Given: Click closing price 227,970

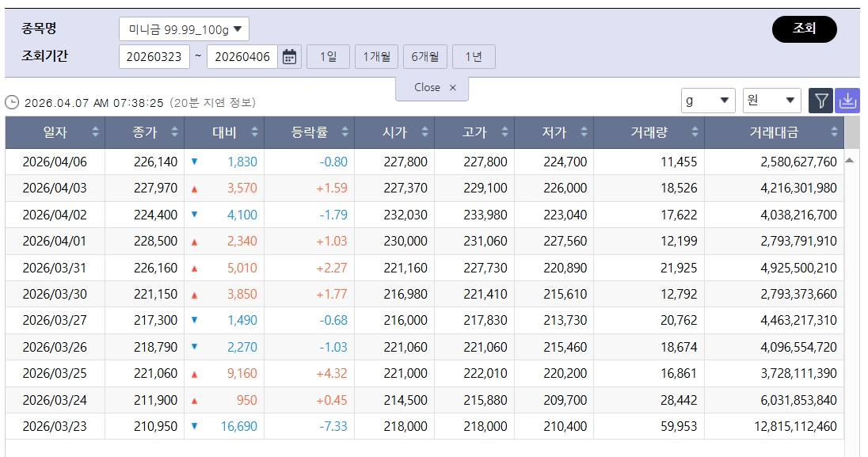Looking at the screenshot, I should tap(155, 188).
